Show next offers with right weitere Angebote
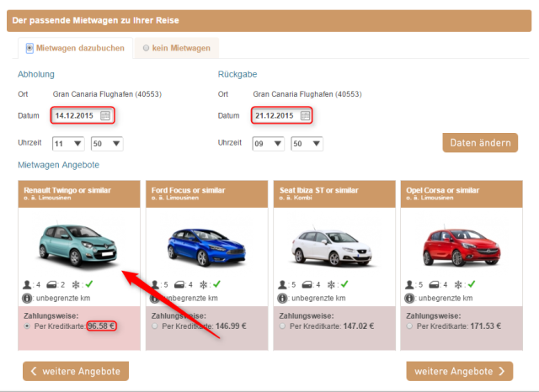The height and width of the screenshot is (392, 539). [x=460, y=371]
